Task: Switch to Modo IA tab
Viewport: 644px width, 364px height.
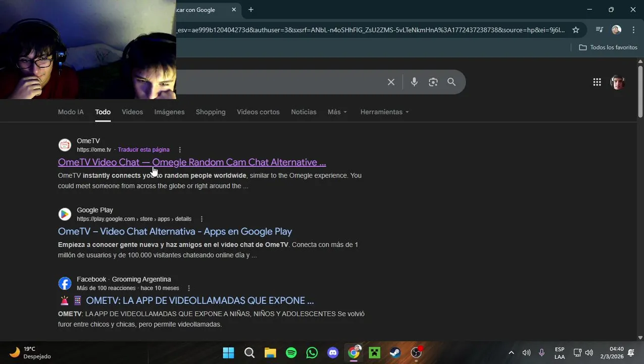Action: tap(71, 112)
